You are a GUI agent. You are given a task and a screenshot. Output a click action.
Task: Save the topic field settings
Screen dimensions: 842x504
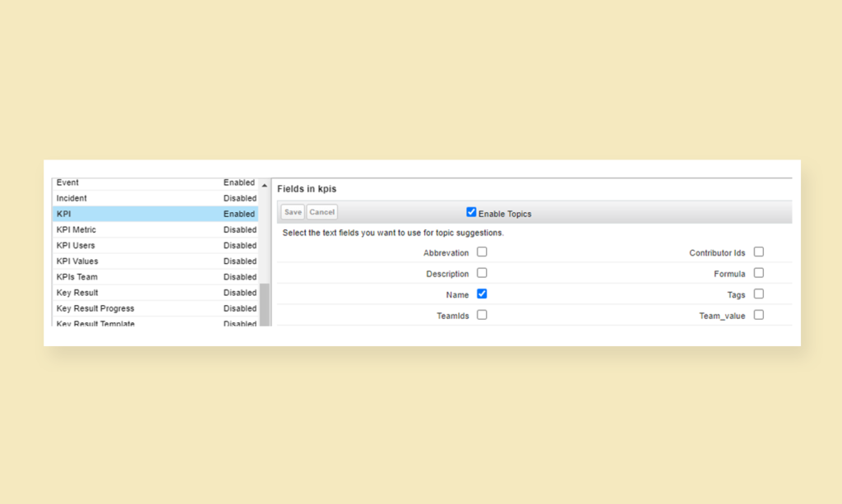[293, 211]
